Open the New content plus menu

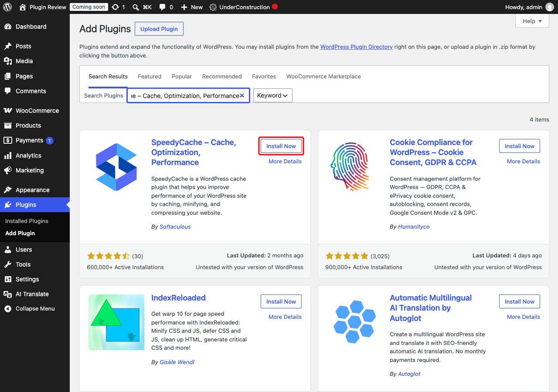click(x=192, y=7)
